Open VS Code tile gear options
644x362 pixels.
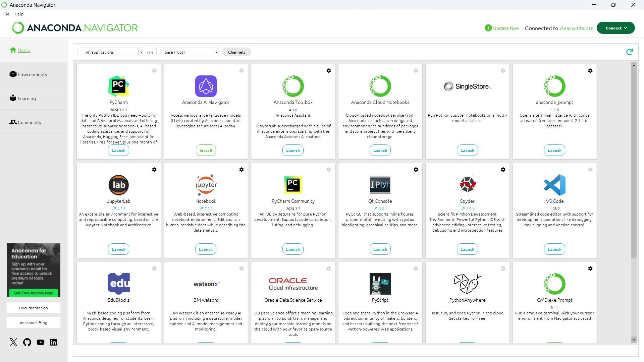click(x=590, y=170)
